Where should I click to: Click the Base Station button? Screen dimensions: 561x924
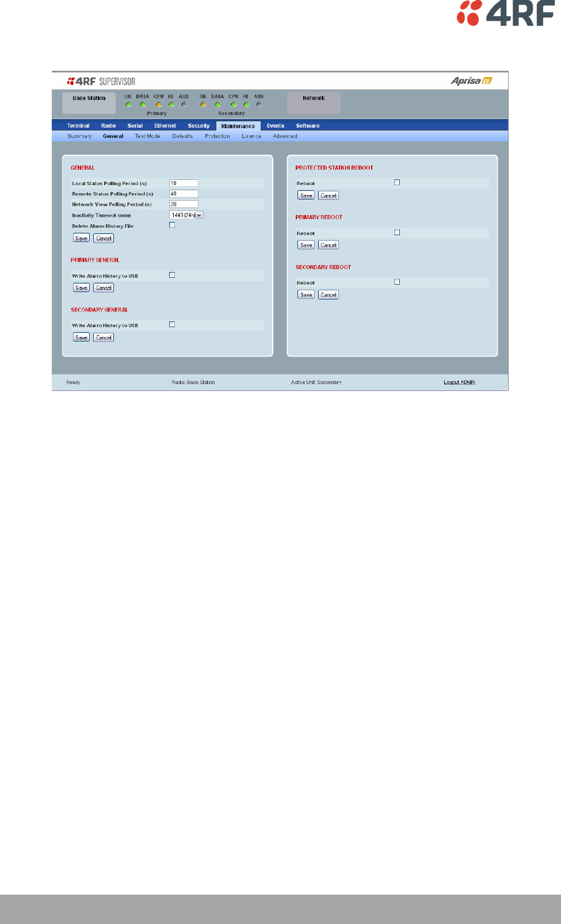89,103
